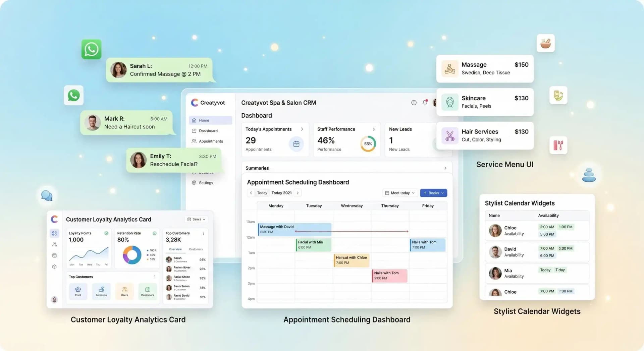Select Mia's Today availability chip
The image size is (644, 351).
(x=545, y=270)
